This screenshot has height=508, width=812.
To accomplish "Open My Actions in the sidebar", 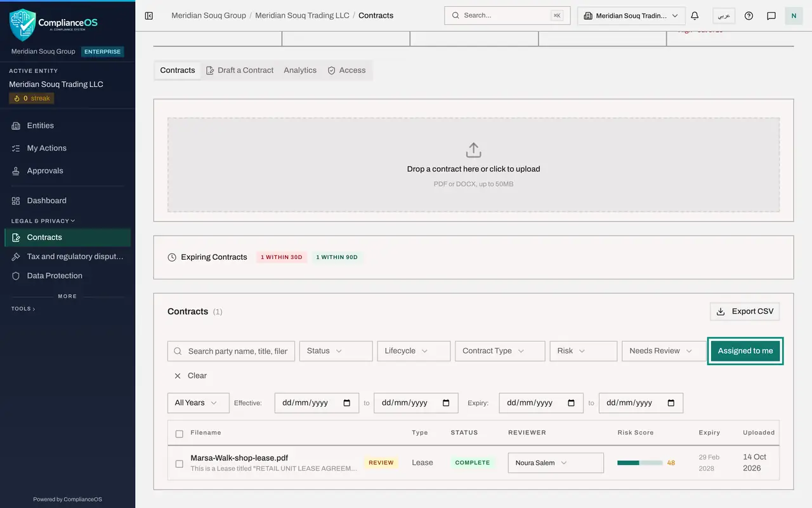I will [x=67, y=148].
